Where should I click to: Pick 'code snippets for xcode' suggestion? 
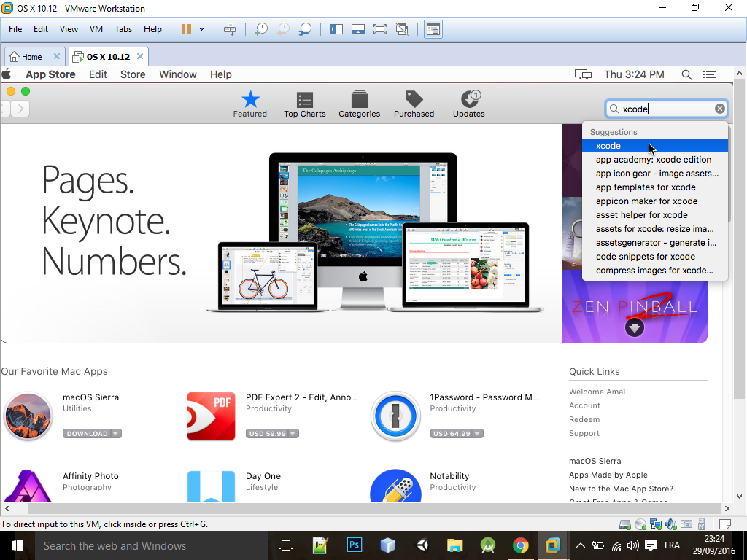tap(655, 256)
